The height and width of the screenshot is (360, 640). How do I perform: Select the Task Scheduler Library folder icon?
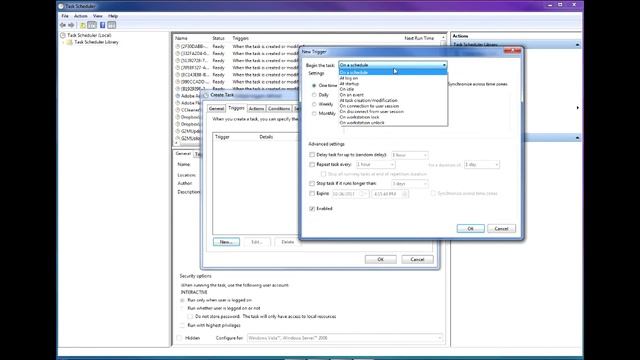[69, 42]
